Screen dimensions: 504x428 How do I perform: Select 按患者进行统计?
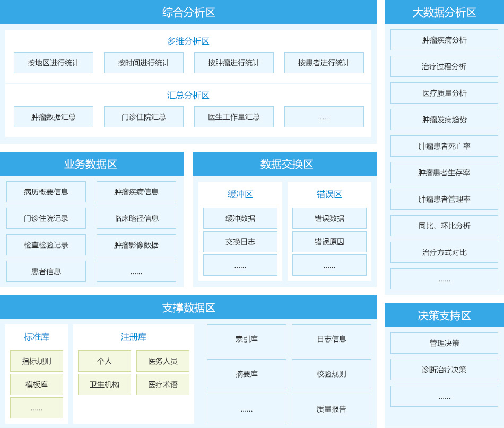pyautogui.click(x=324, y=63)
